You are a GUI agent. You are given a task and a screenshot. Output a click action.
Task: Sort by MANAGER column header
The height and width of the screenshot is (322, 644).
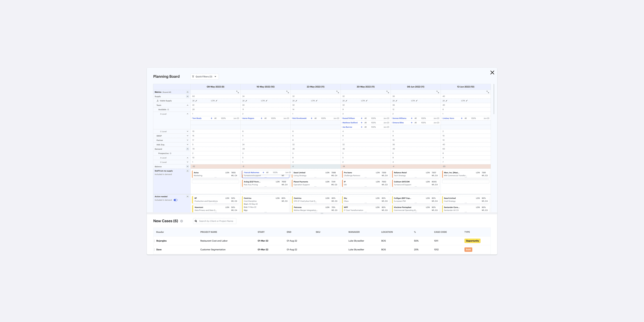pos(354,232)
